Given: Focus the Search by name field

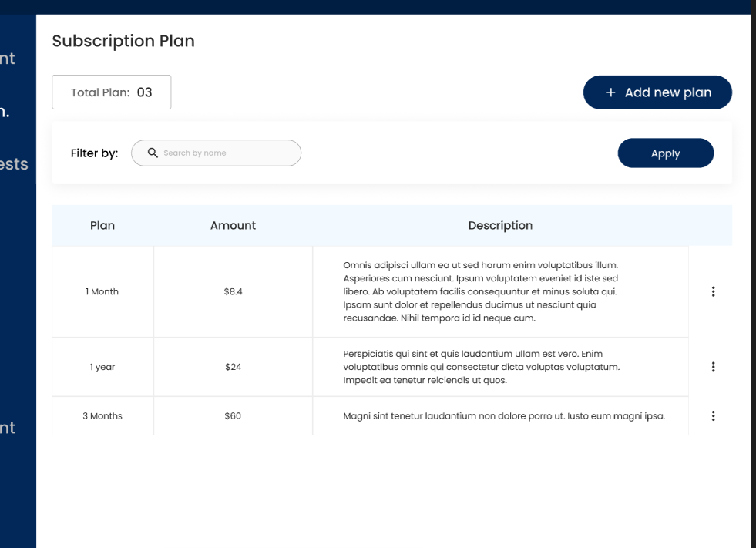Looking at the screenshot, I should 223,153.
